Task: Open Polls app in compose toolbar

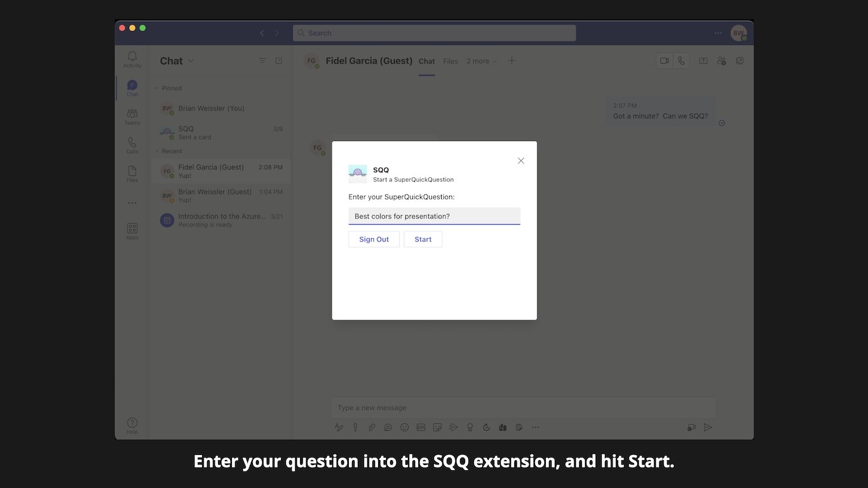Action: click(x=503, y=428)
